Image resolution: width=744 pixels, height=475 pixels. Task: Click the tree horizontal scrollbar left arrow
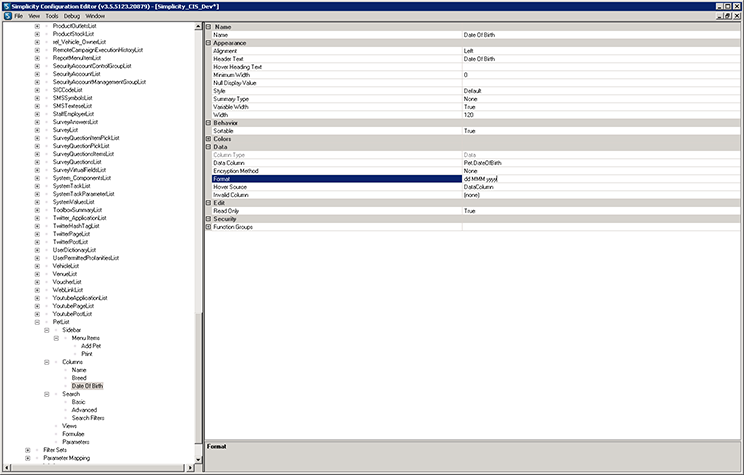pyautogui.click(x=7, y=468)
